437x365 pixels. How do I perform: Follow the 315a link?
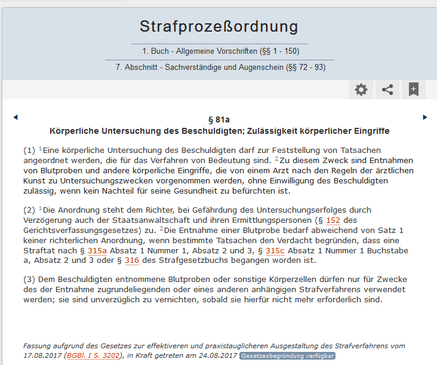(97, 251)
